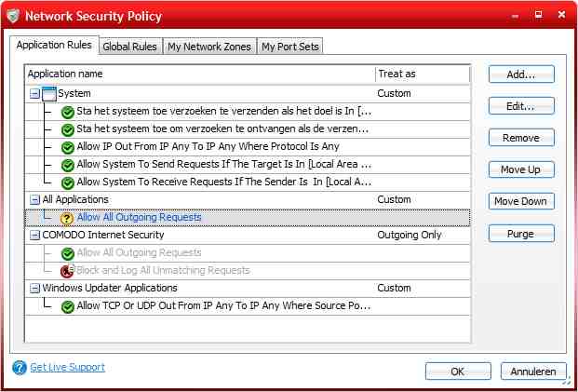Open the My Network Zones tab
Screen dimensions: 578x392
pyautogui.click(x=208, y=47)
